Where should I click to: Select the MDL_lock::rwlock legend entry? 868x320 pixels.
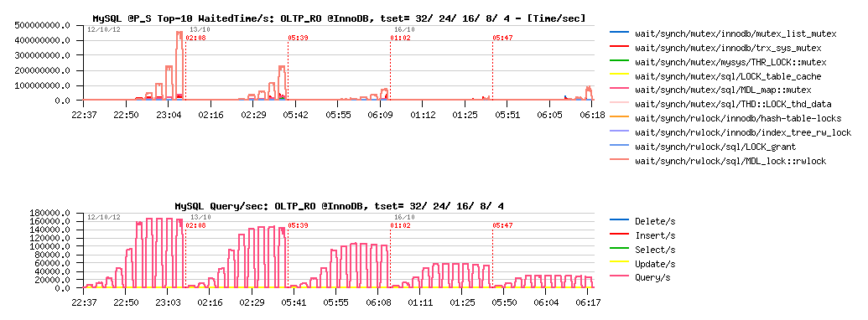click(730, 161)
